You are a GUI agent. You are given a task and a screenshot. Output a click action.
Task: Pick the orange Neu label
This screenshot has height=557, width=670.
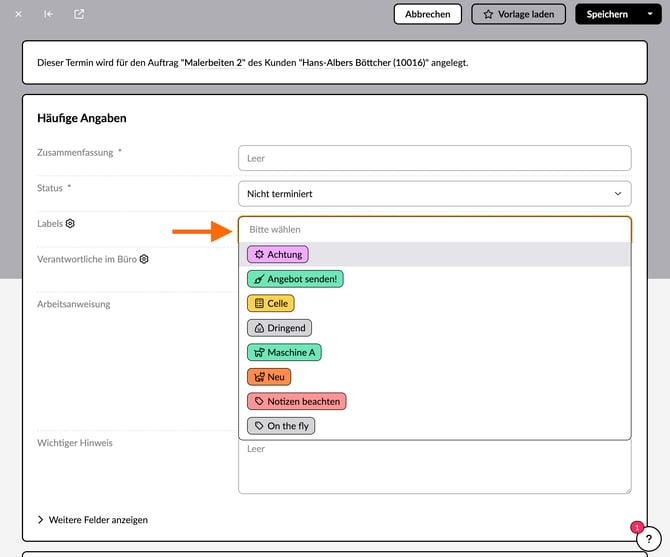tap(269, 377)
